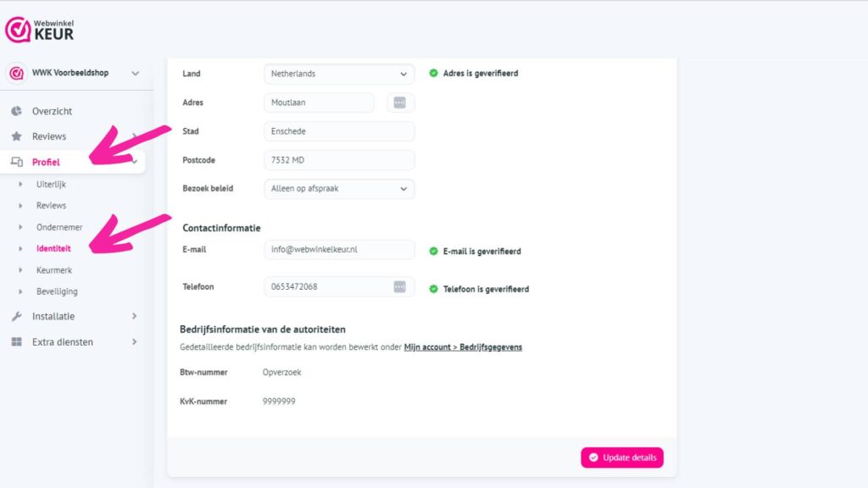Click the E-mail input field

(x=339, y=250)
